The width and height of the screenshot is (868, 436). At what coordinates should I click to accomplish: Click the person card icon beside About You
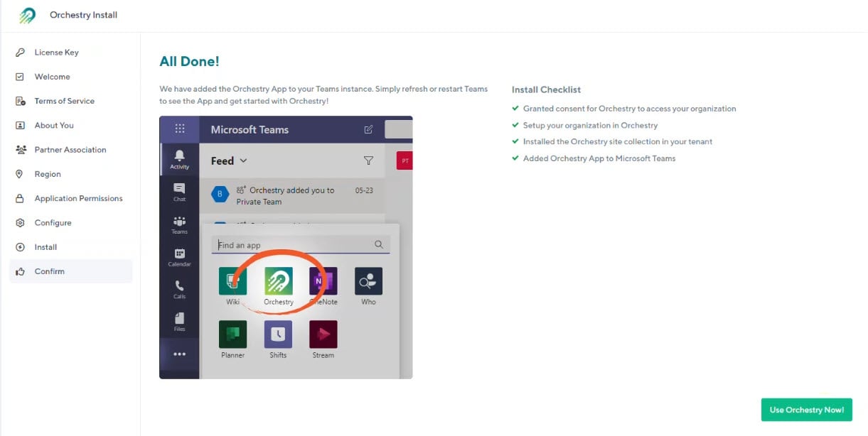tap(20, 125)
